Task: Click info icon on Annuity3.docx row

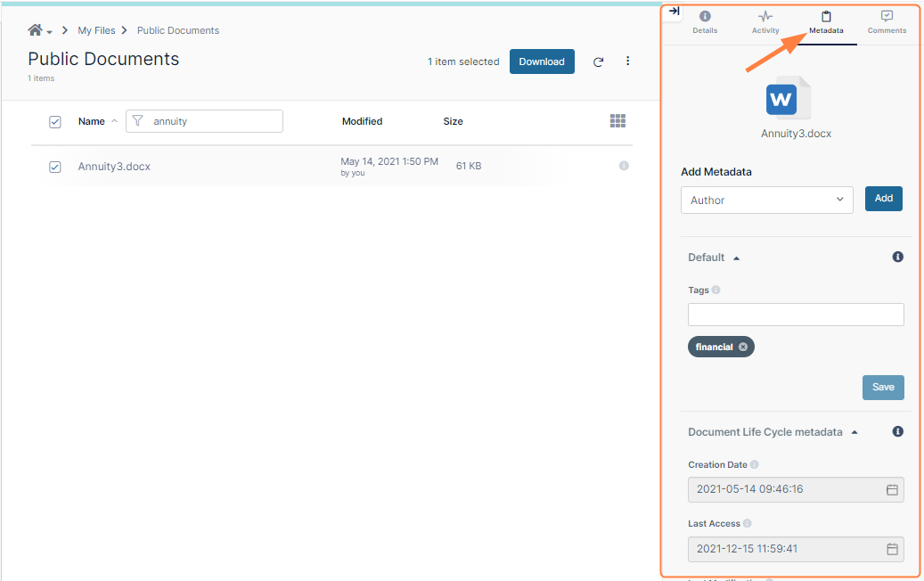Action: [624, 166]
